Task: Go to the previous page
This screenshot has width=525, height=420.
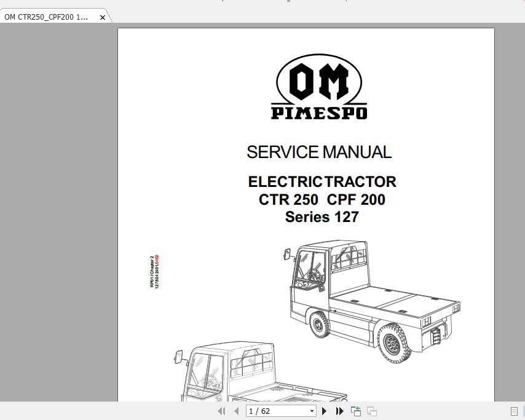Action: pos(237,411)
